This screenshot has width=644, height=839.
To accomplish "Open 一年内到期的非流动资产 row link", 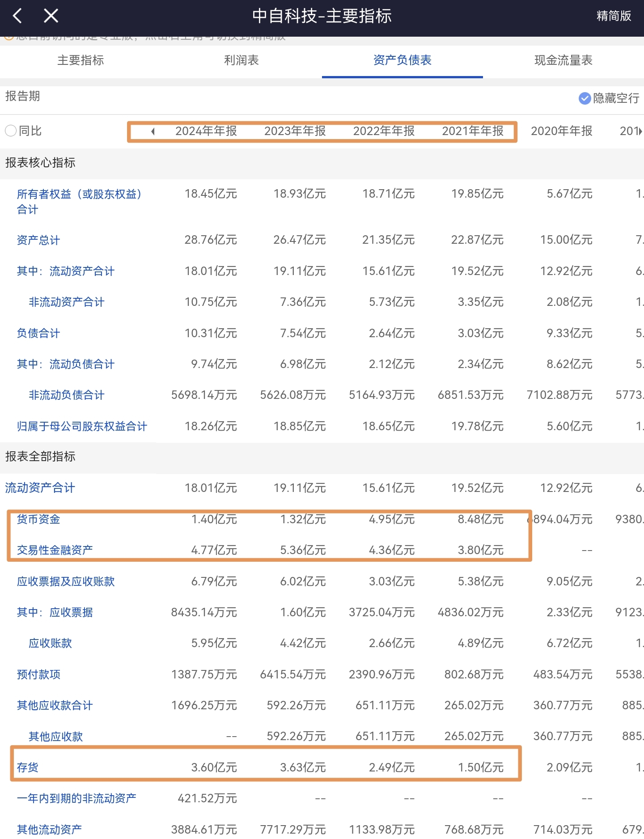I will tap(76, 798).
